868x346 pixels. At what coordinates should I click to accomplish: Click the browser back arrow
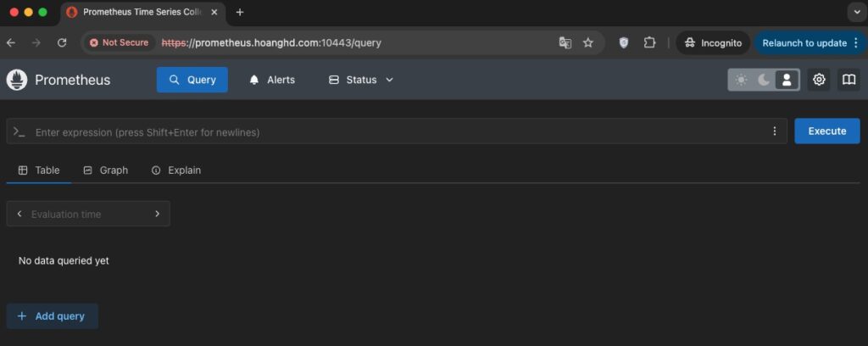11,42
